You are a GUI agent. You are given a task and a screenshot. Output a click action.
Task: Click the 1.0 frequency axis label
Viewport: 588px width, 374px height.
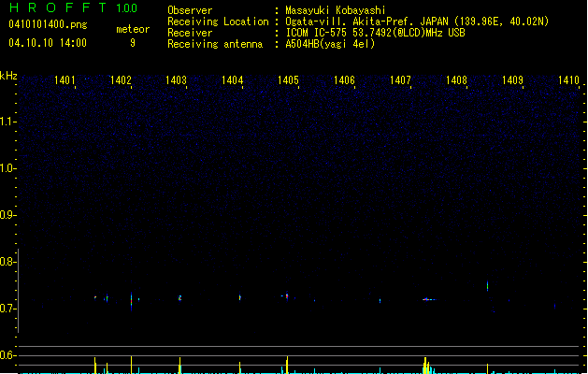pos(7,168)
